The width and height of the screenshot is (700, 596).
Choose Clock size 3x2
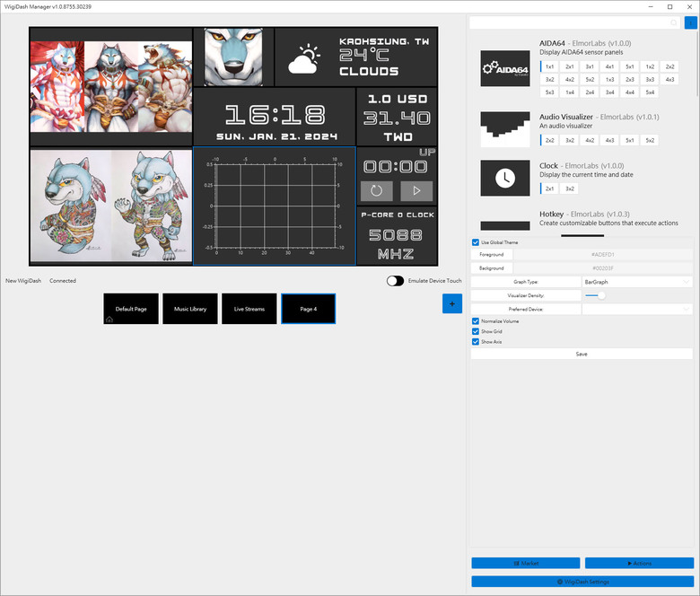click(570, 188)
